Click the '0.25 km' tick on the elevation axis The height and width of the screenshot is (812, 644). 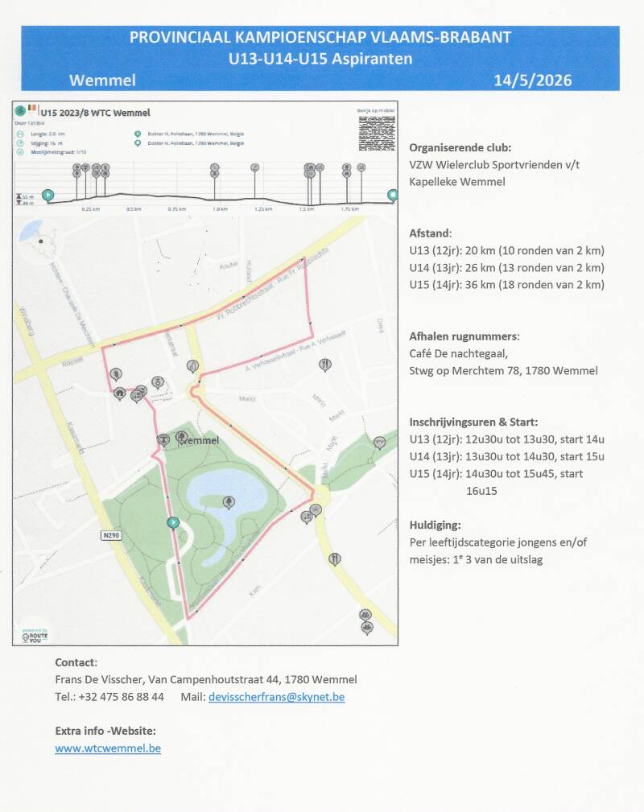(91, 208)
